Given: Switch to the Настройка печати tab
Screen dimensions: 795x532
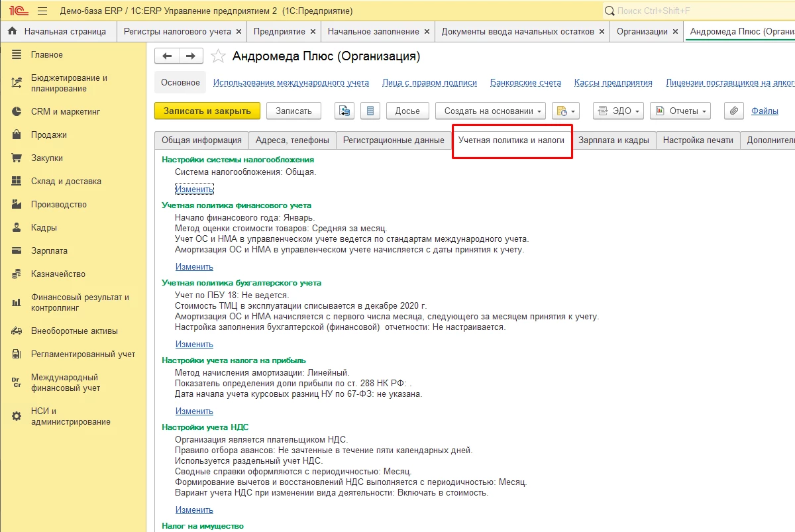Looking at the screenshot, I should tap(698, 140).
